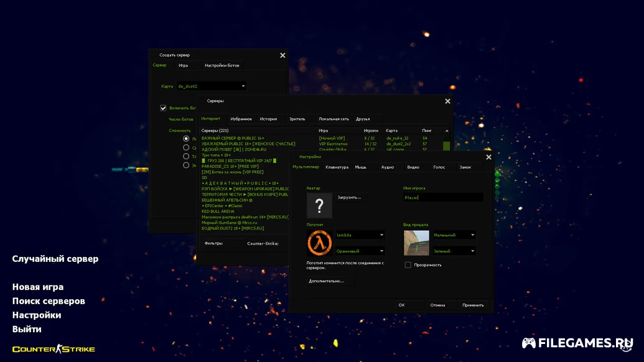This screenshot has width=644, height=362.
Task: Open the Избранное tab in Серверы
Action: click(241, 119)
